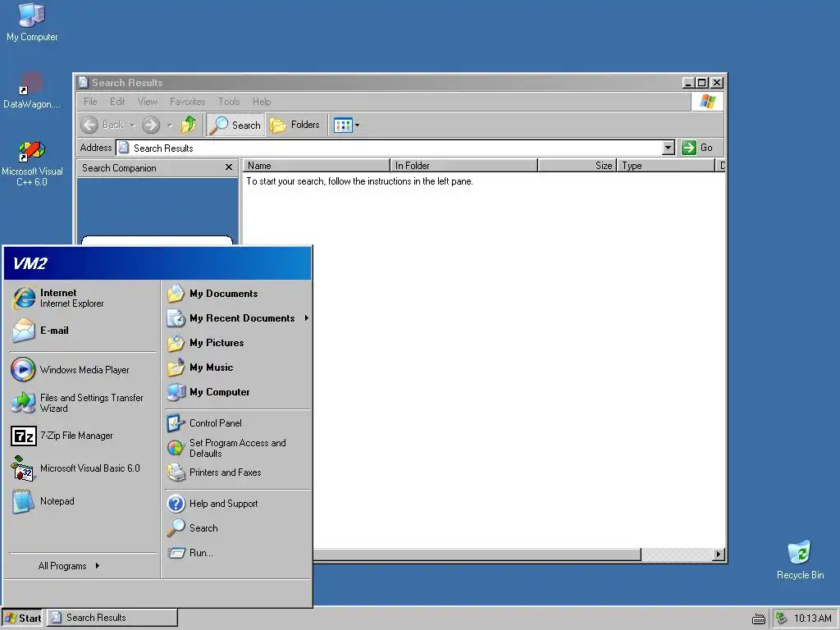Click the horizontal scrollbar thumb
The image size is (840, 630).
coord(477,555)
